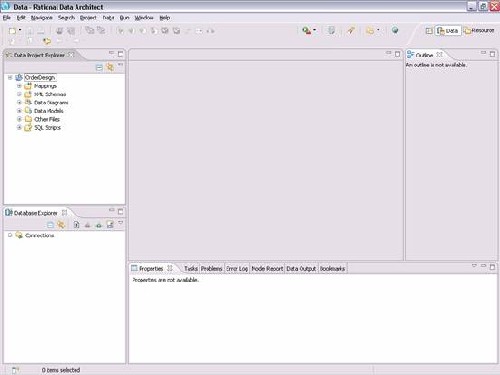
Task: Open the Edit menu
Action: pos(21,18)
